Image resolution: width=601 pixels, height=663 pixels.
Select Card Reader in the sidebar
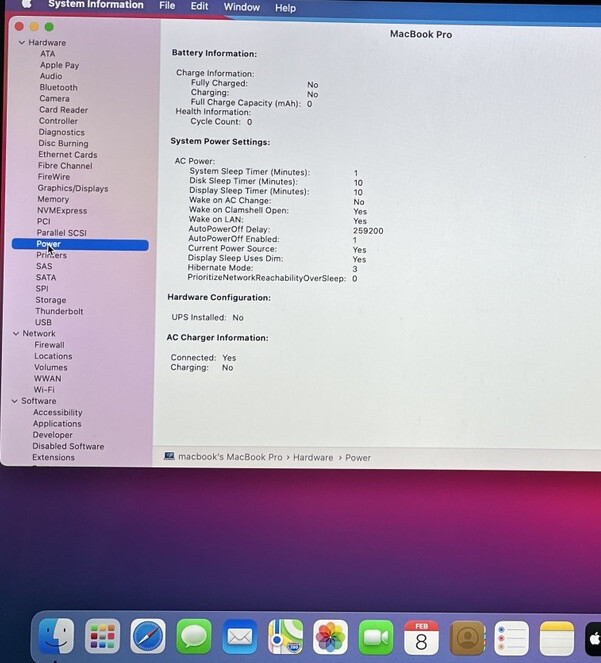pyautogui.click(x=63, y=110)
